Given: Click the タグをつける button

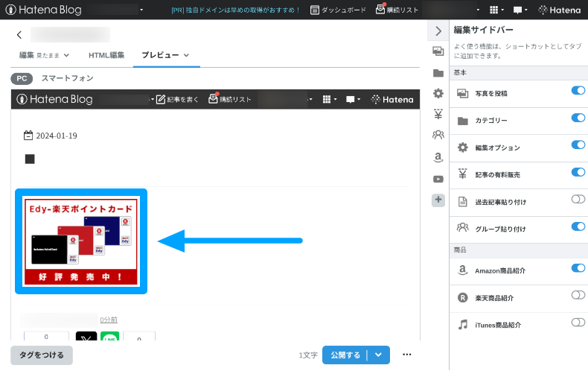Looking at the screenshot, I should pyautogui.click(x=42, y=355).
